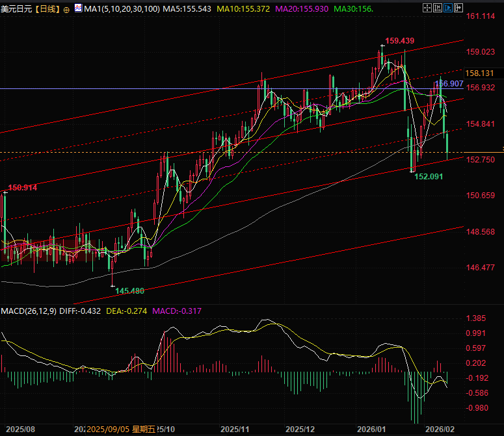Click the 159.439 high price marker
This screenshot has height=436, width=504.
[x=399, y=40]
